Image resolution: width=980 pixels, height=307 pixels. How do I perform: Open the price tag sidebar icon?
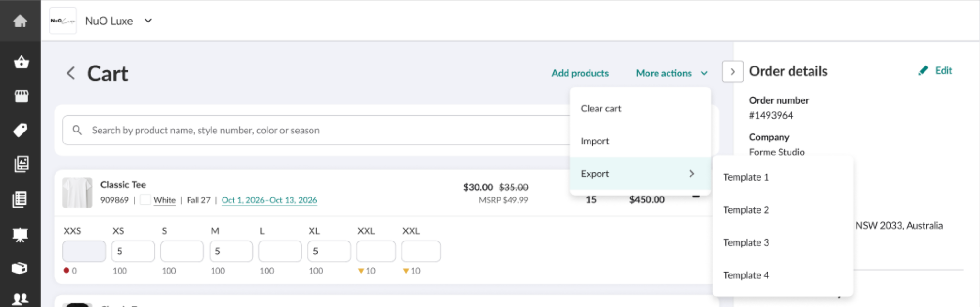[20, 130]
